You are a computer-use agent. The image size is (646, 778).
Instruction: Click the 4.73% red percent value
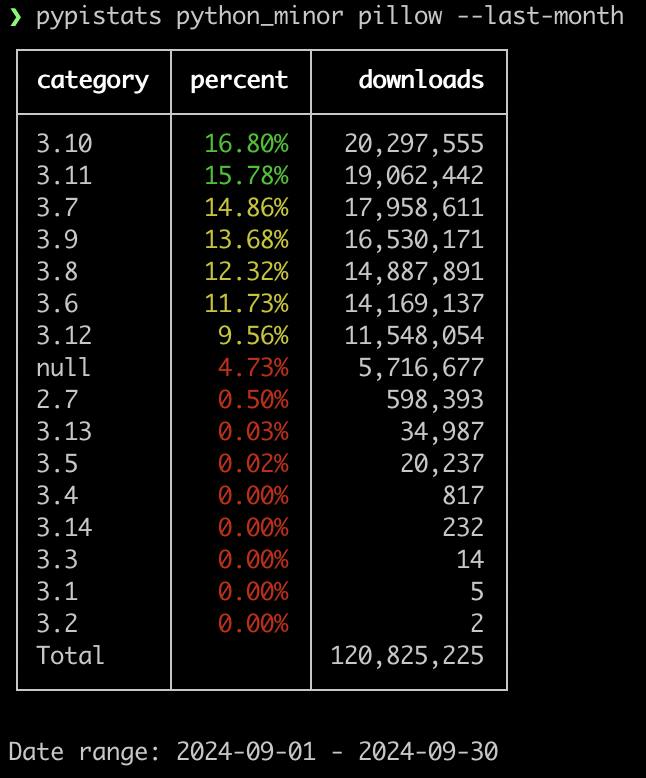click(254, 367)
